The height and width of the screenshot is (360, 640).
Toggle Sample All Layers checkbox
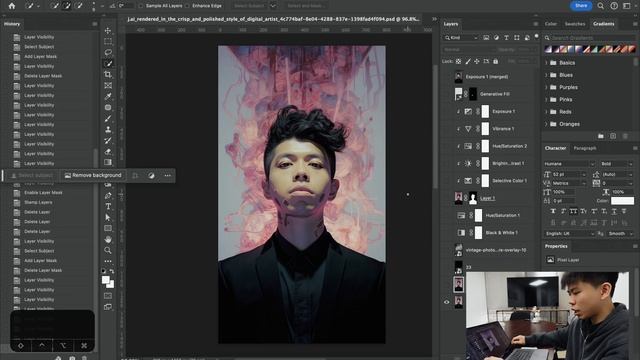141,6
